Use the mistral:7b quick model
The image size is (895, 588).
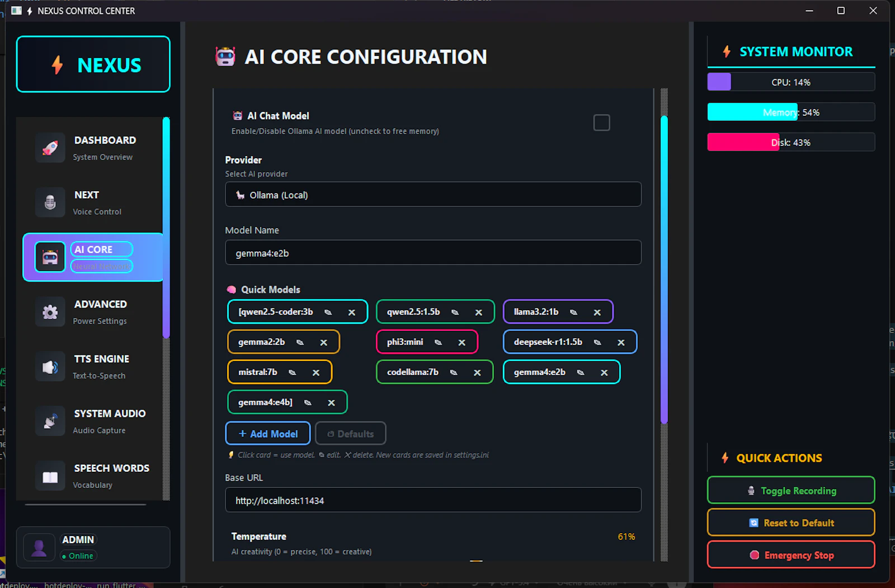[x=258, y=372]
